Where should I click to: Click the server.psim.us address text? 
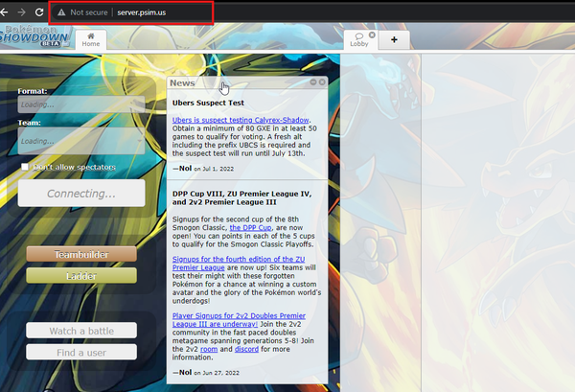142,12
